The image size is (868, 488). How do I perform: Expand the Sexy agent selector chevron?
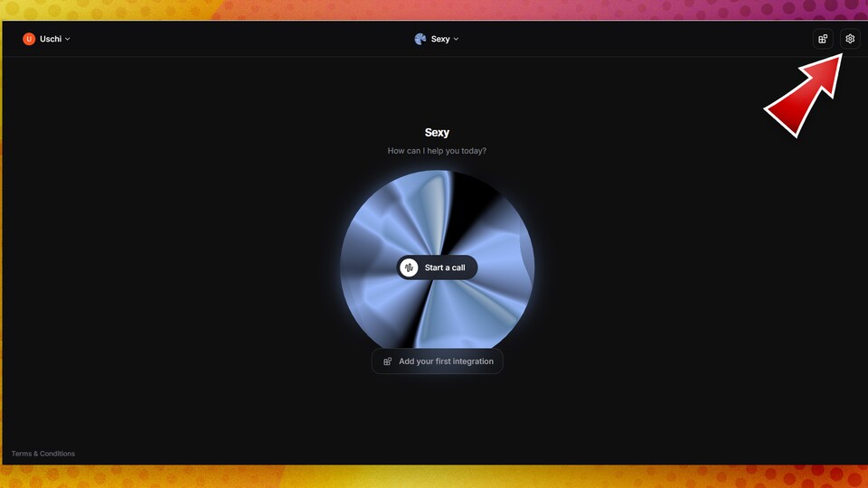point(456,39)
